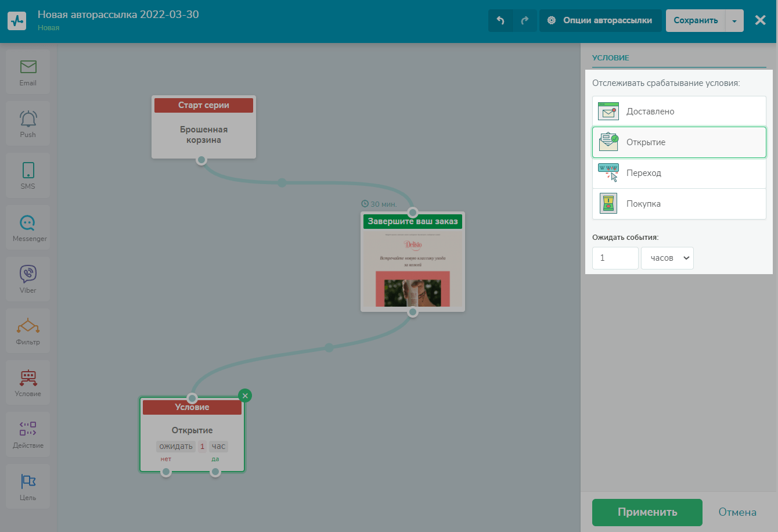This screenshot has width=778, height=532.
Task: Click the undo arrow in header
Action: coord(500,20)
